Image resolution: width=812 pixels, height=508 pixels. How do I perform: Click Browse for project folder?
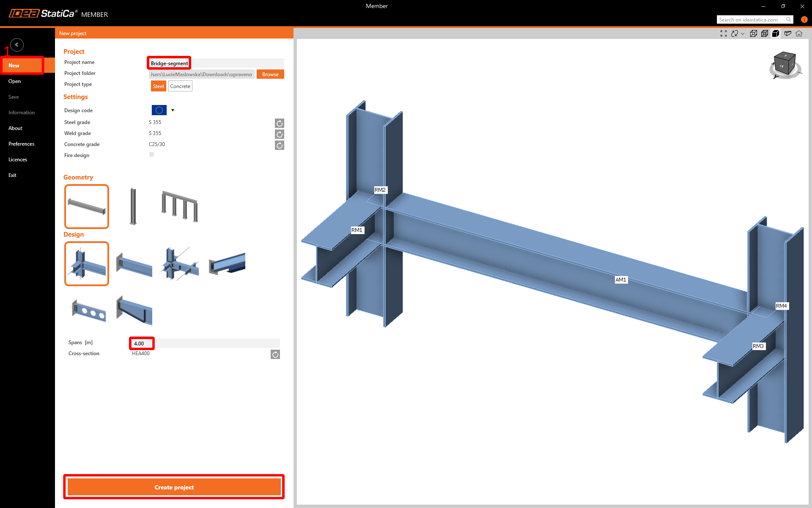click(x=270, y=75)
